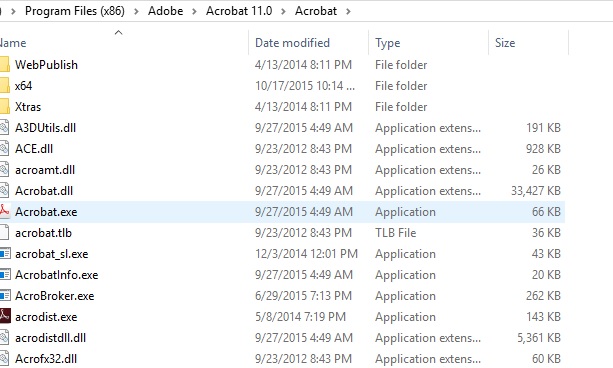Viewport: 613px width, 368px height.
Task: Select the acrobat_sl.exe application icon
Action: tap(5, 254)
